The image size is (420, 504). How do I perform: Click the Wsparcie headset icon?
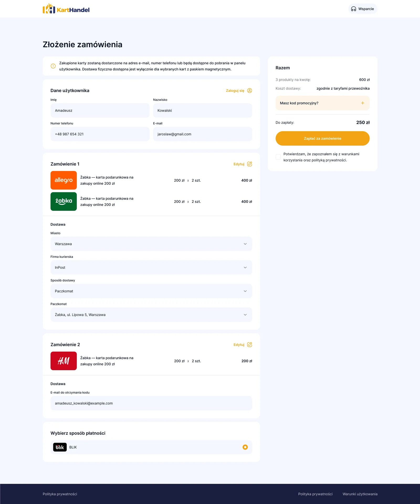(354, 9)
